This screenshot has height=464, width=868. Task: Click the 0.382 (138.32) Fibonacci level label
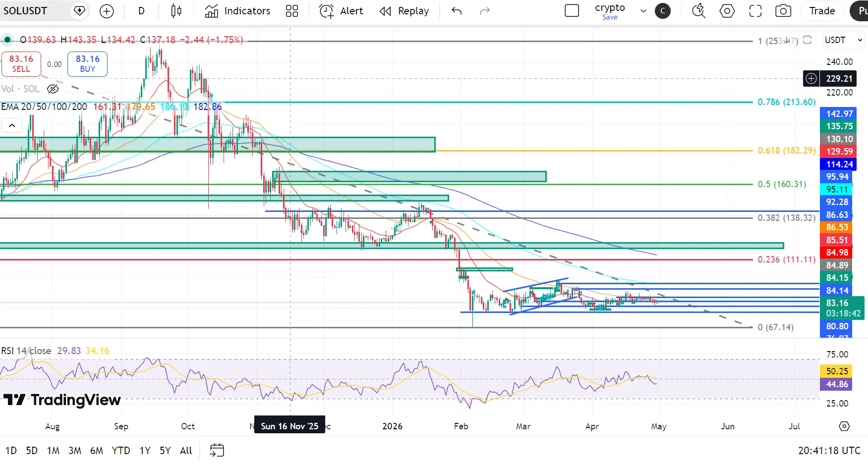tap(786, 218)
